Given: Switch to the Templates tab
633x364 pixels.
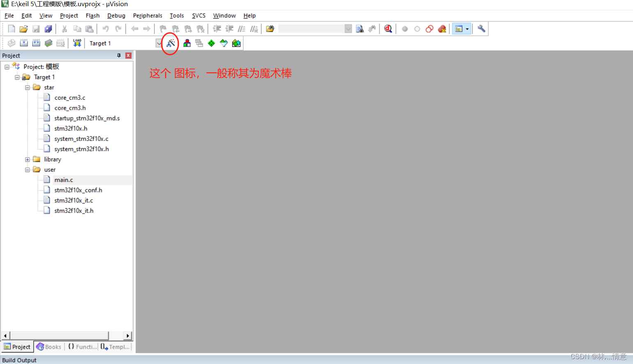Looking at the screenshot, I should click(x=115, y=347).
